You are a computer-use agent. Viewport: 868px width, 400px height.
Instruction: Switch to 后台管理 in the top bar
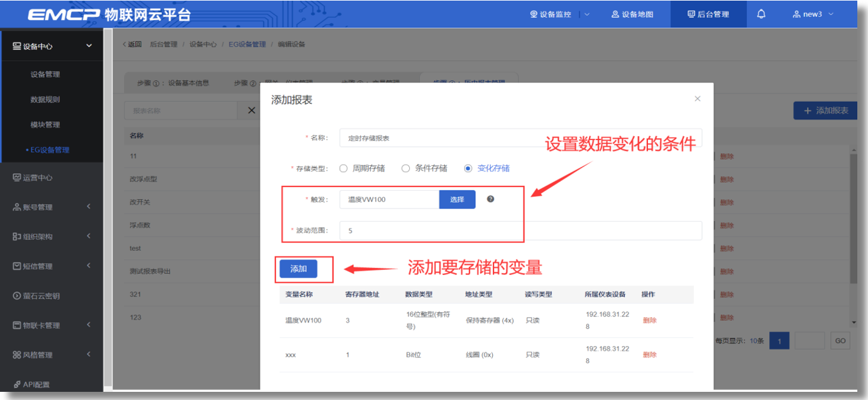708,14
